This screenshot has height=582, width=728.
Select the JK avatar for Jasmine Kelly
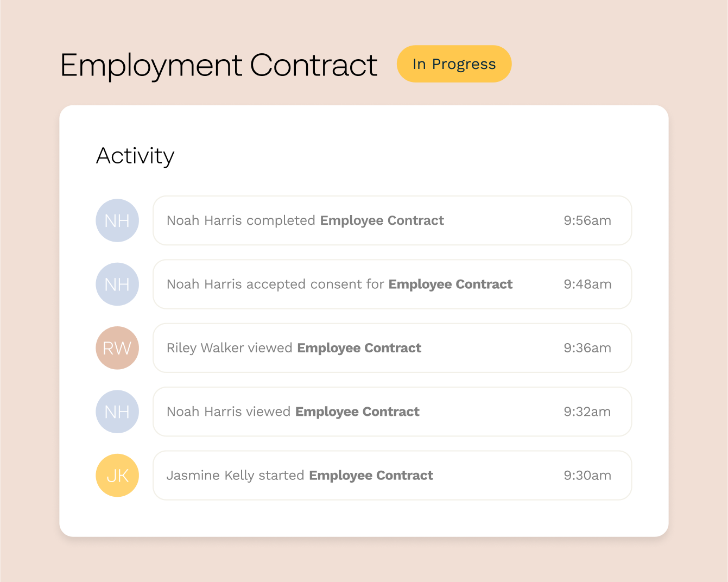click(x=117, y=475)
